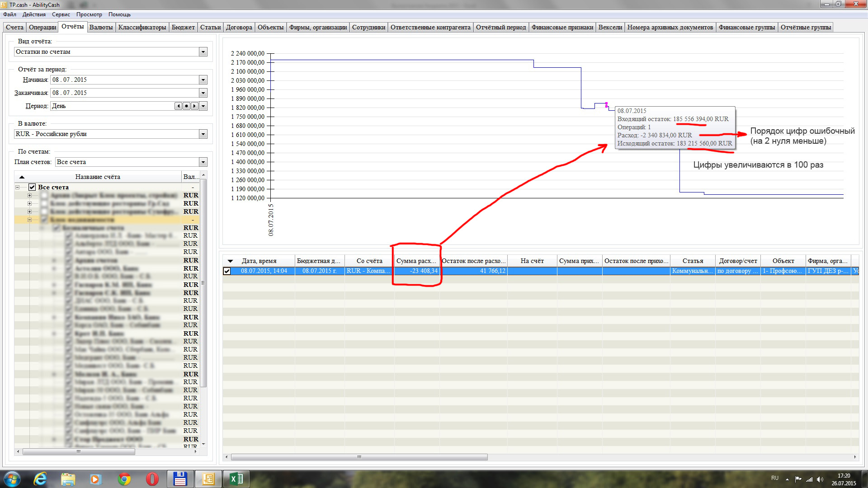
Task: Switch to the 'Операции' tab
Action: click(42, 27)
